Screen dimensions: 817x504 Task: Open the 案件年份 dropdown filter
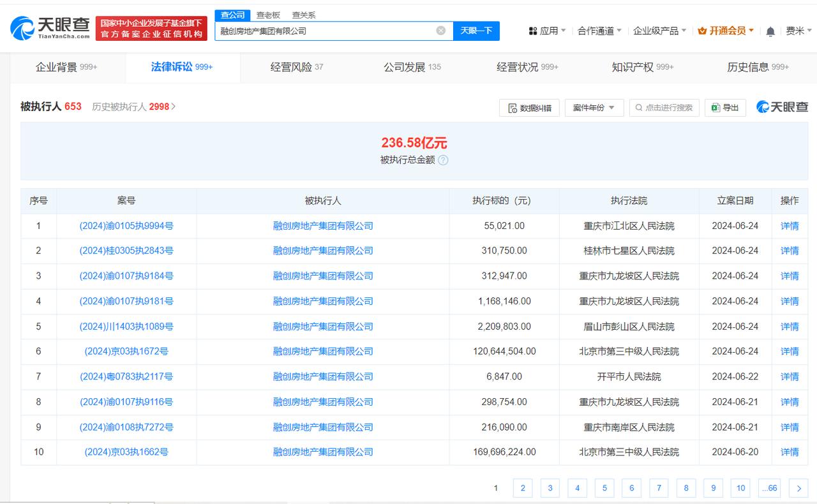coord(594,108)
